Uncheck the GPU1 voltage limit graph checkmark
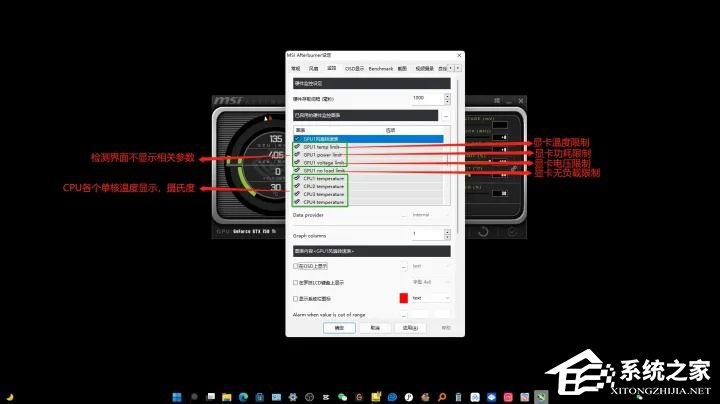Viewport: 720px width, 404px height. pos(297,162)
